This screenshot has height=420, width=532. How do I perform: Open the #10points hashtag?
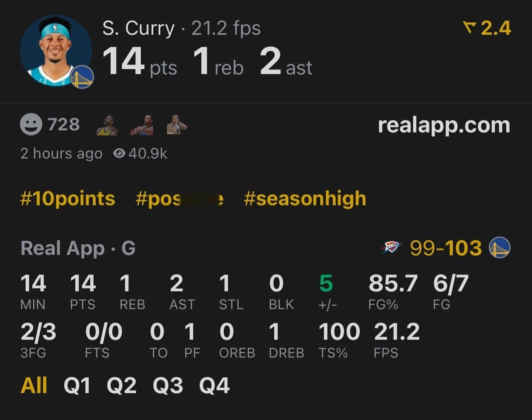[x=68, y=198]
